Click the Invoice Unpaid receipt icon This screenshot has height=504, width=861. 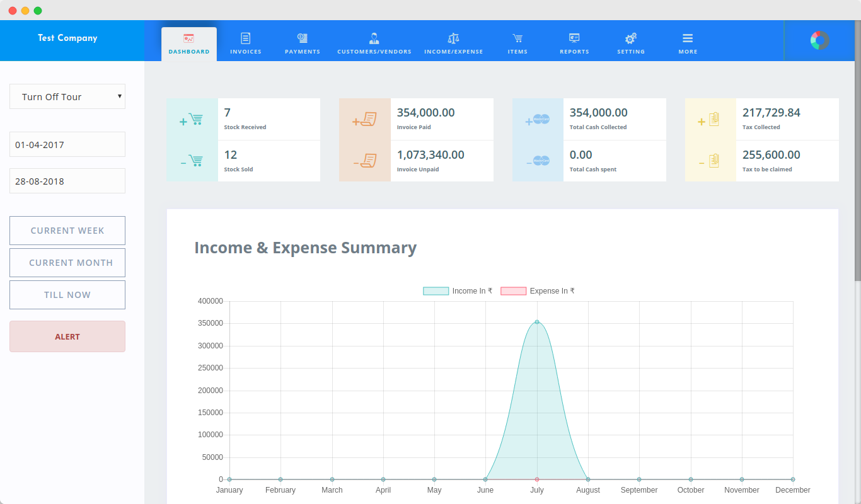(x=364, y=161)
